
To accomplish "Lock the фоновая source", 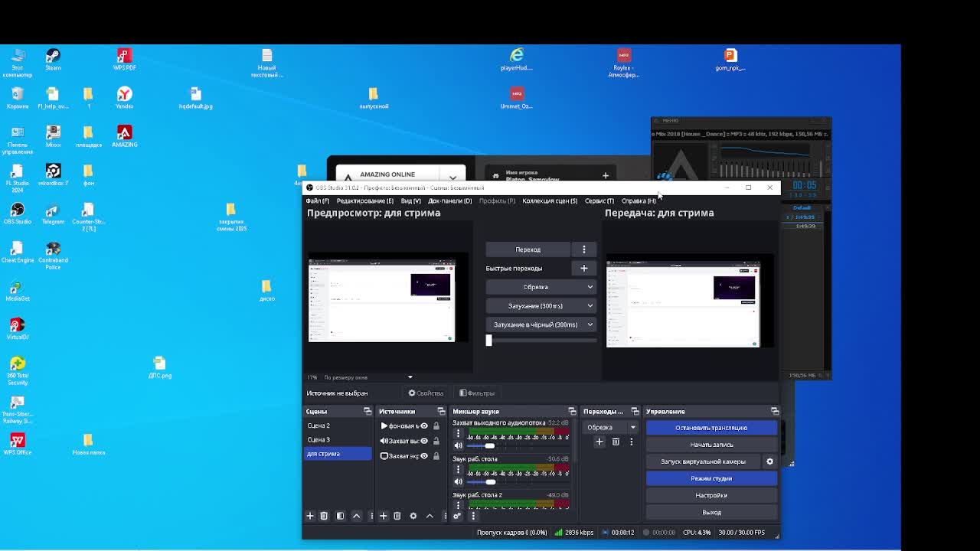I will 436,426.
